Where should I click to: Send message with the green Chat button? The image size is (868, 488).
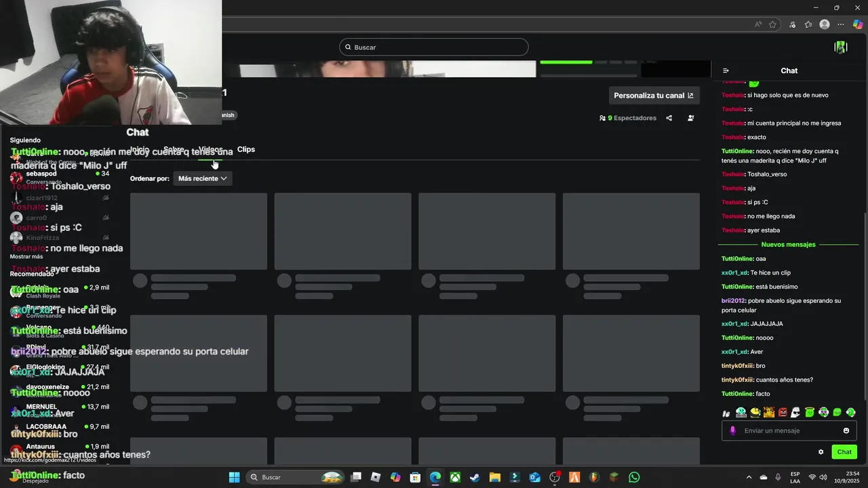click(844, 452)
